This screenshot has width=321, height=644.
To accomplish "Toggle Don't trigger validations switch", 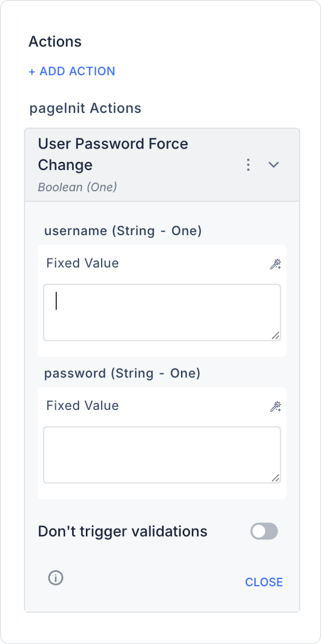I will (264, 531).
